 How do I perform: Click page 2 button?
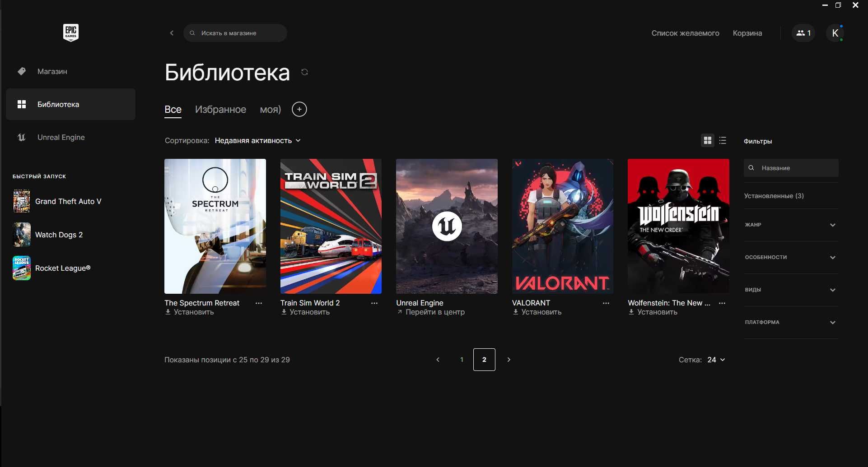coord(484,360)
